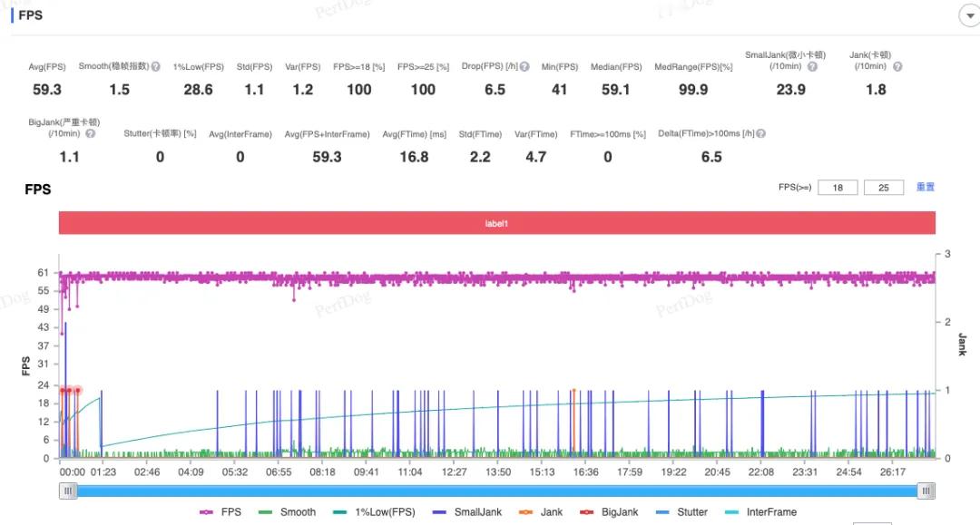Screen dimensions: 980x525
Task: Click the 26:17 time tick on the chart axis
Action: 893,472
